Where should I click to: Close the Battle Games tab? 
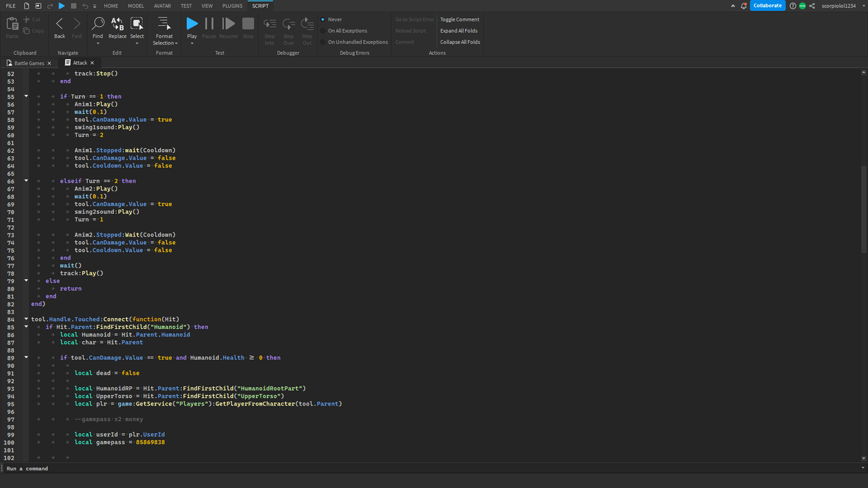(x=49, y=63)
